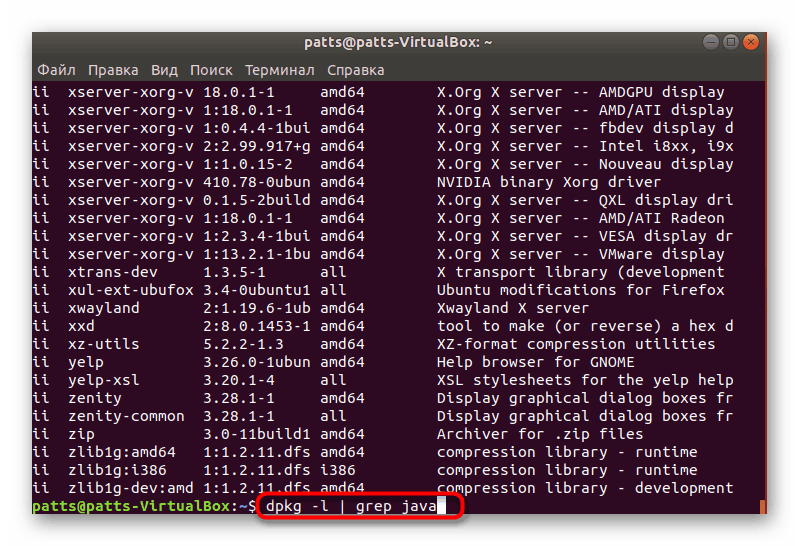Click the architecture 'i386'

click(x=337, y=470)
